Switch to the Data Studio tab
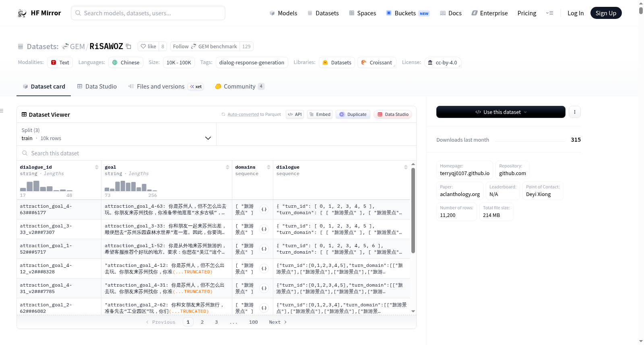The height and width of the screenshot is (345, 644). 97,87
